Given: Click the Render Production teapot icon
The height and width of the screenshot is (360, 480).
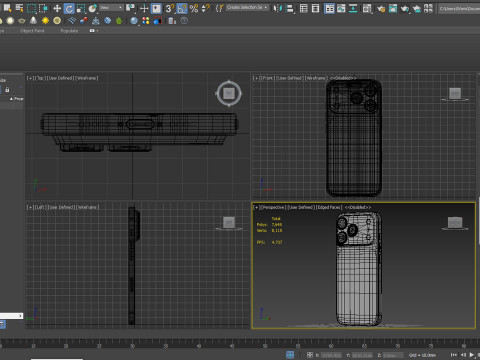Looking at the screenshot, I should point(405,8).
